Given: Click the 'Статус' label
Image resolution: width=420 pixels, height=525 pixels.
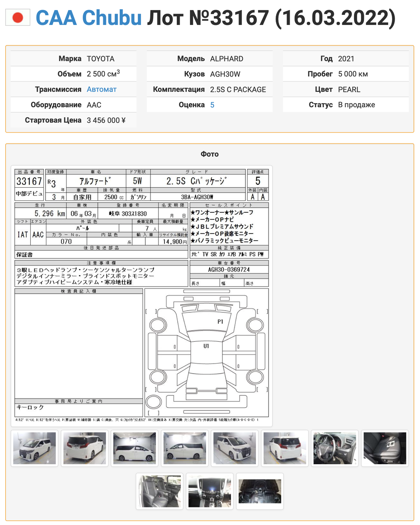Looking at the screenshot, I should click(321, 105).
